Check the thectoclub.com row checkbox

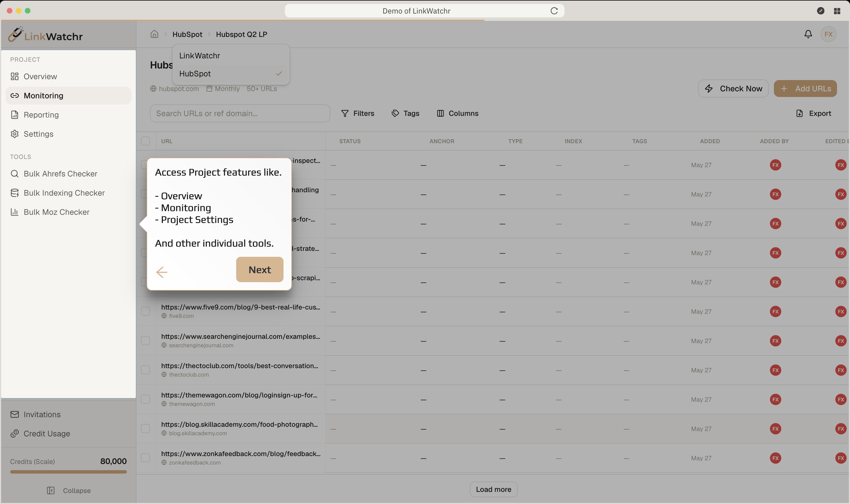tap(145, 370)
